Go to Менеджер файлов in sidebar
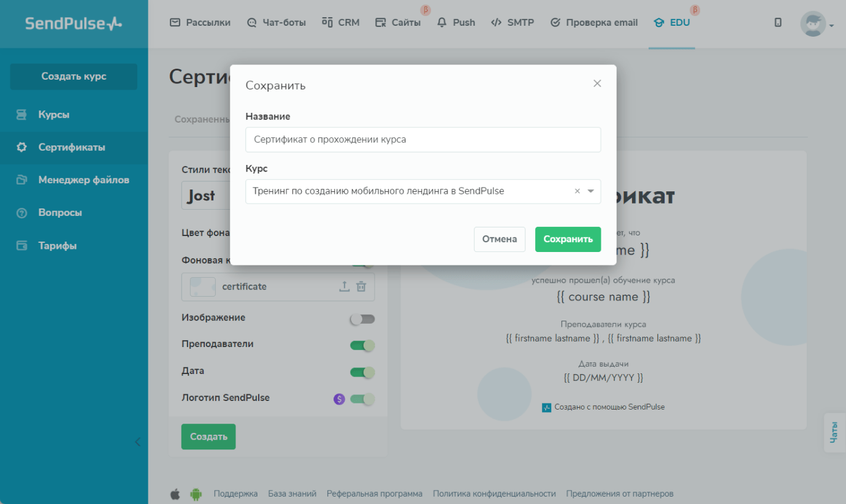 pos(83,180)
